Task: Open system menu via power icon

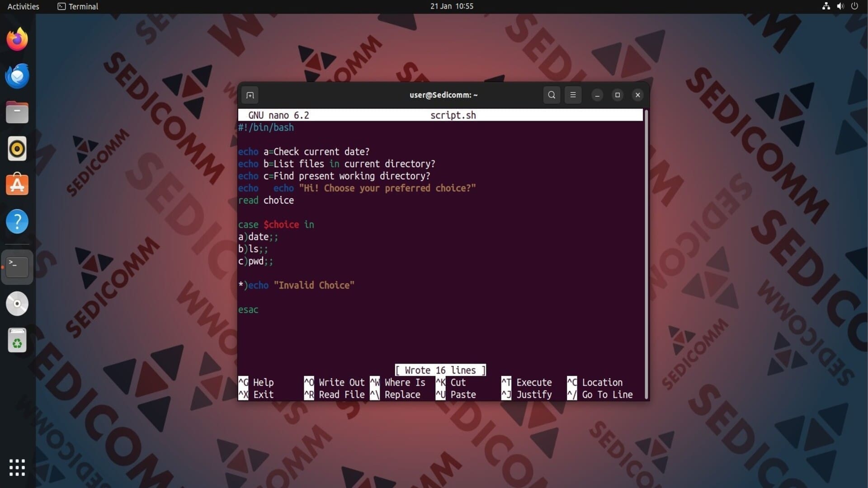Action: click(854, 6)
